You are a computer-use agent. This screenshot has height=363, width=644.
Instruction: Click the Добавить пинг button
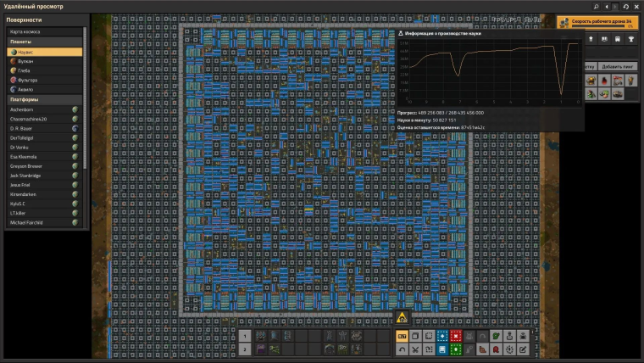coord(617,66)
